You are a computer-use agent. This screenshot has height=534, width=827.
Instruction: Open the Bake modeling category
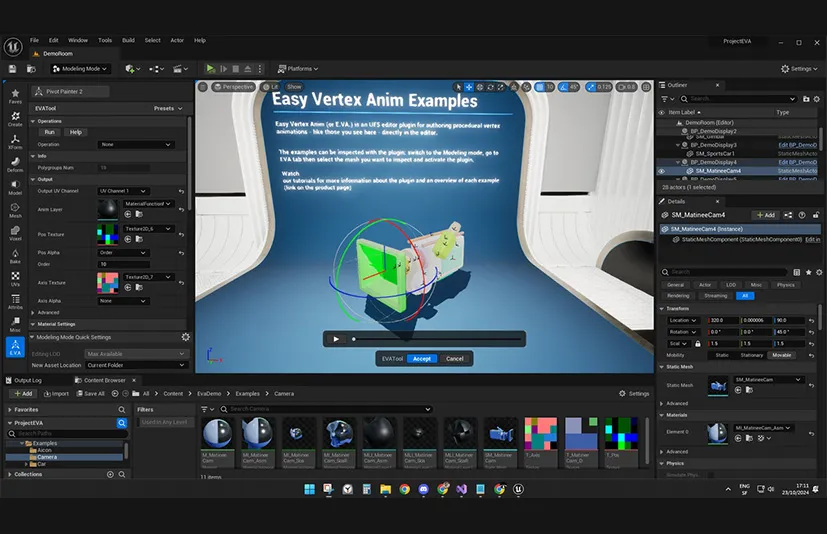pos(15,256)
